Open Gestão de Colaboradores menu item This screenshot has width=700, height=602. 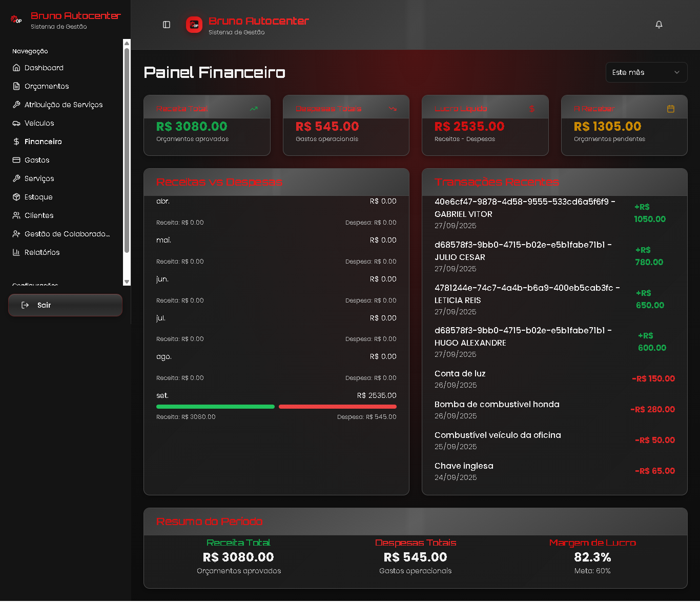point(67,234)
